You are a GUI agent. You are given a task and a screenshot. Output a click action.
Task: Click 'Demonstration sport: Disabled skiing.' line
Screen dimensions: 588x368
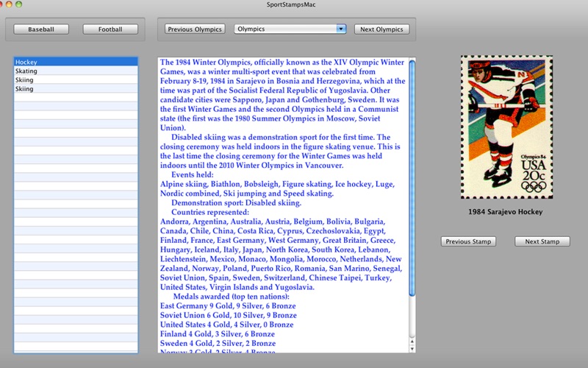(x=236, y=203)
